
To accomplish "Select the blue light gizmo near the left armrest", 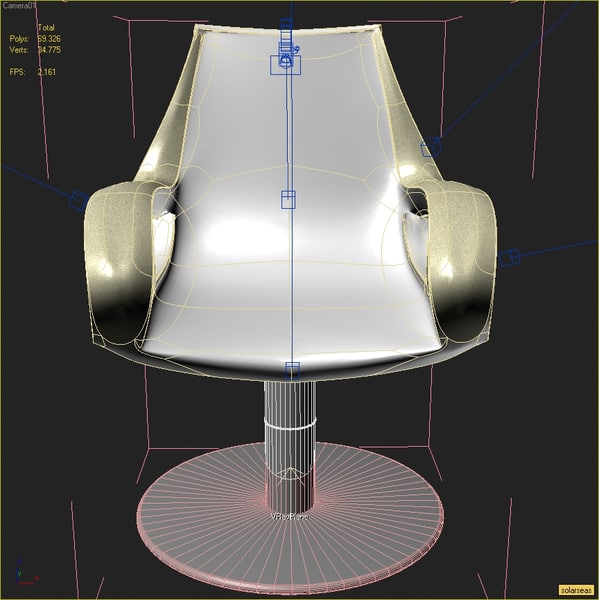I will click(78, 201).
